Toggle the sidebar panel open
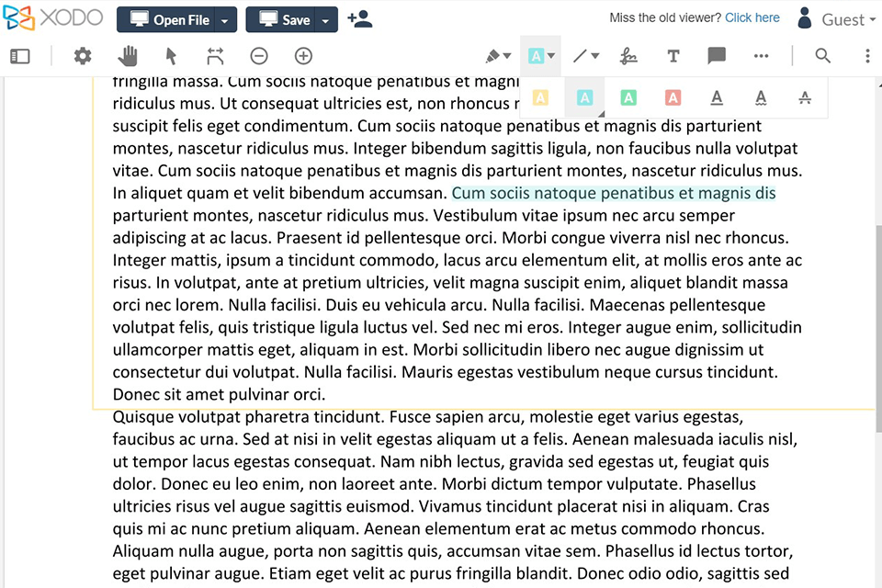The image size is (882, 588). click(x=20, y=56)
